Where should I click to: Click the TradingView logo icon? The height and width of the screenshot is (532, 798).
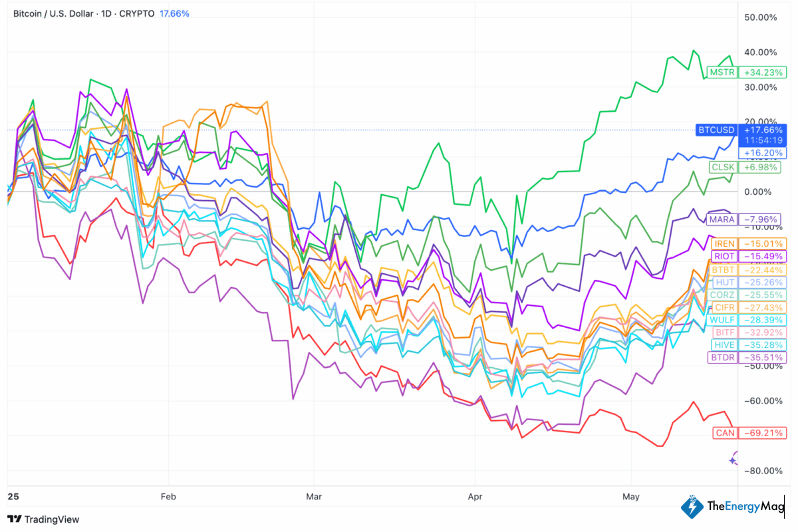13,519
